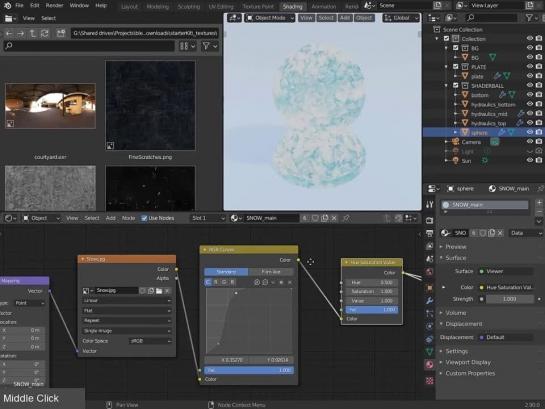545x409 pixels.
Task: Switch to the Animation workspace tab
Action: click(x=324, y=6)
